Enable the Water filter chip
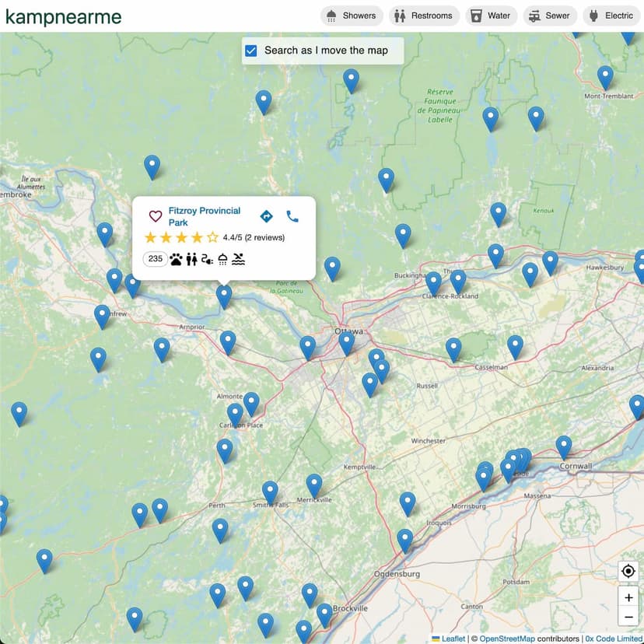Screen dimensions: 644x644 (x=491, y=16)
